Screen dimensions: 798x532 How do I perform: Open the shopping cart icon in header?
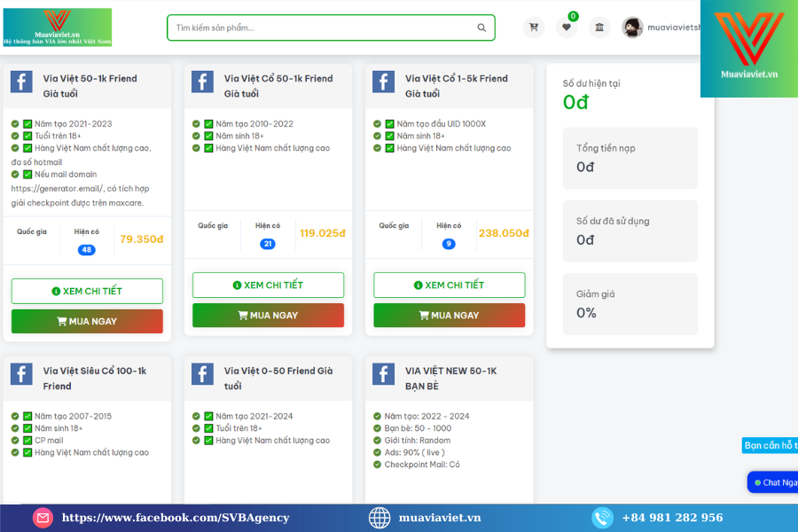pyautogui.click(x=534, y=27)
